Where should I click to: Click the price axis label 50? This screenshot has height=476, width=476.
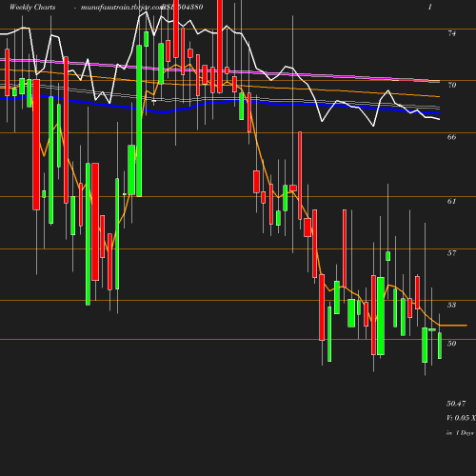(452, 344)
